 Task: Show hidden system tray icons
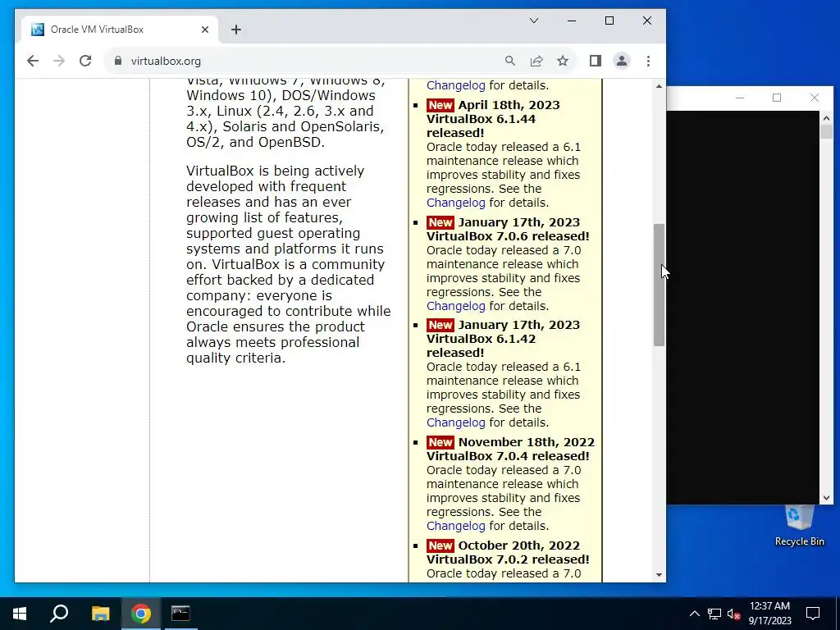click(x=694, y=614)
